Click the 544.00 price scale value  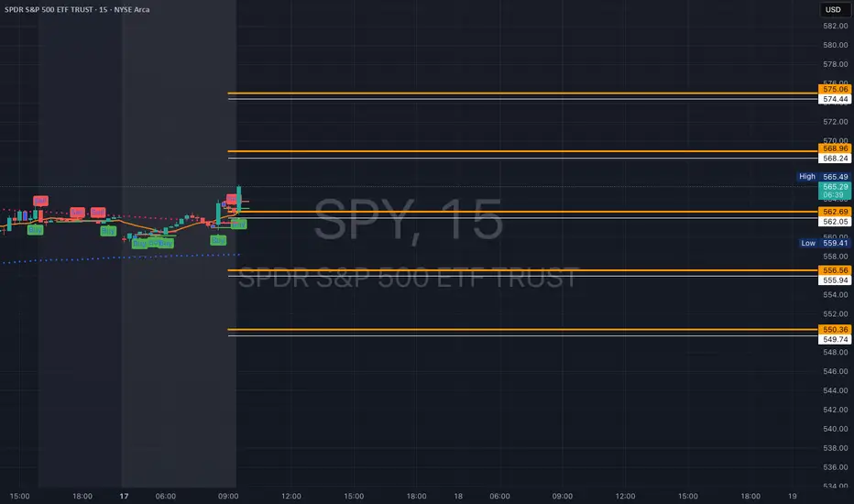coord(835,390)
